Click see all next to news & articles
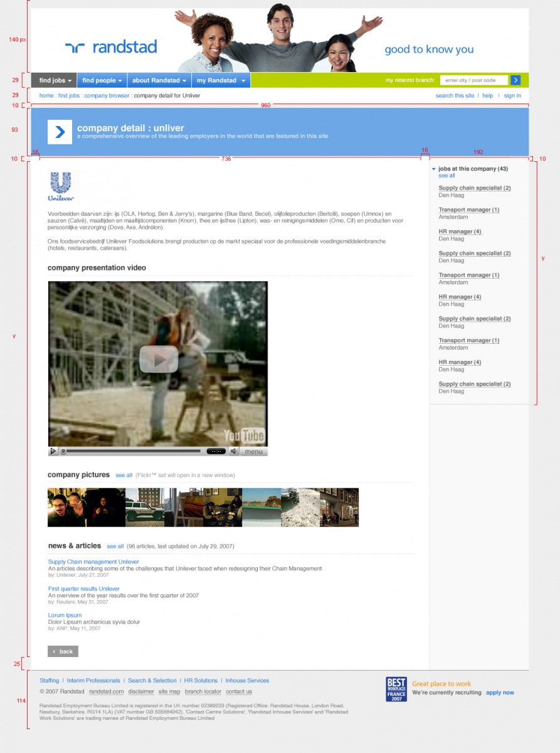 [115, 547]
